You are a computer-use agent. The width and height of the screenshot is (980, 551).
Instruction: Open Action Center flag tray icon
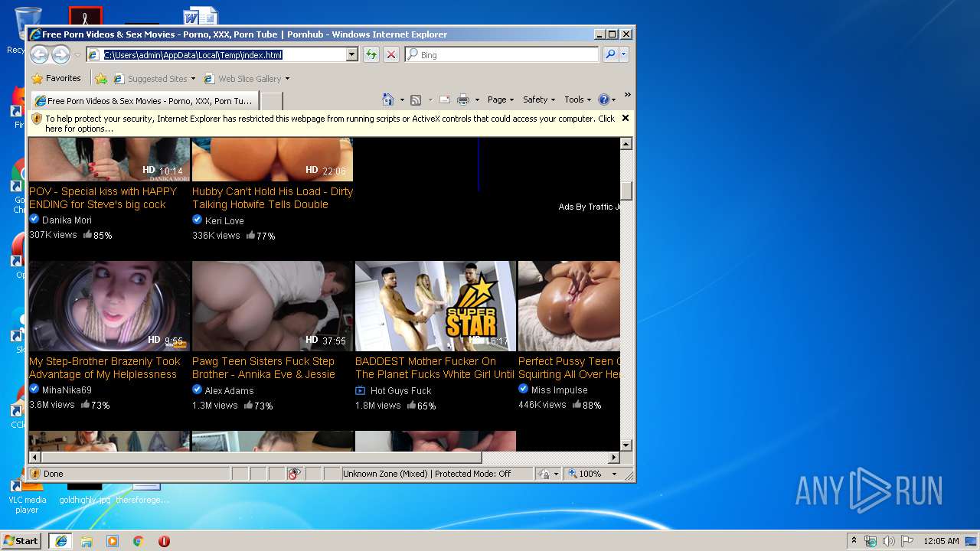click(x=906, y=541)
